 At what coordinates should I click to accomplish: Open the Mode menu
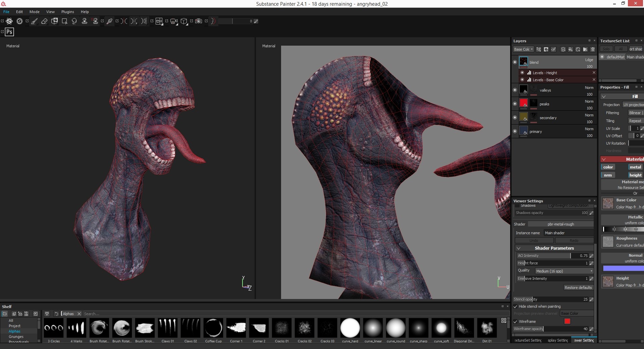[x=35, y=12]
